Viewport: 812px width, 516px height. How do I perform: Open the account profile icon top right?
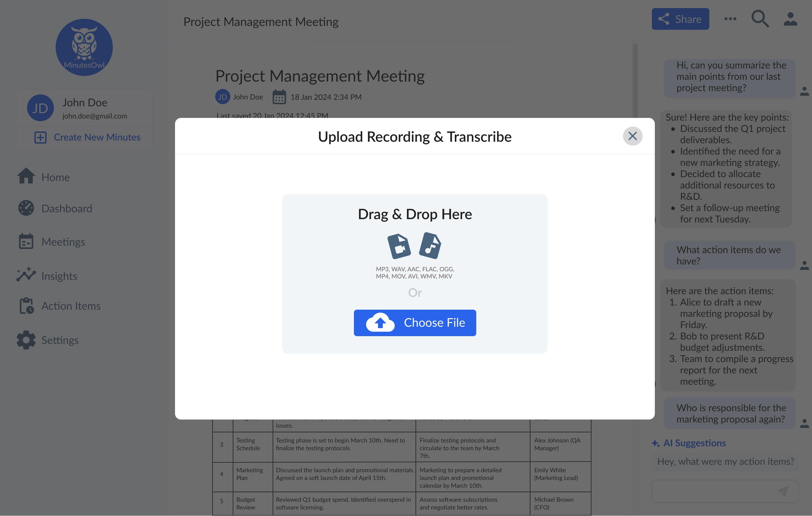point(790,19)
